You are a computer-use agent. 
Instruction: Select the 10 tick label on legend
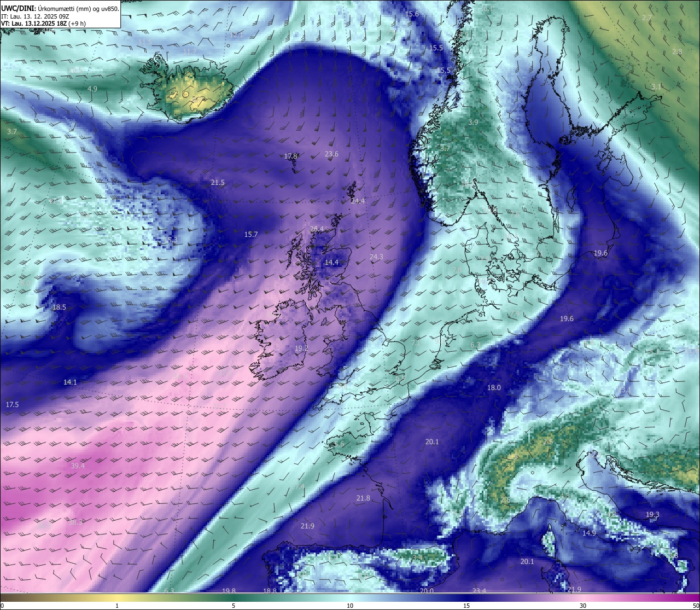[350, 606]
